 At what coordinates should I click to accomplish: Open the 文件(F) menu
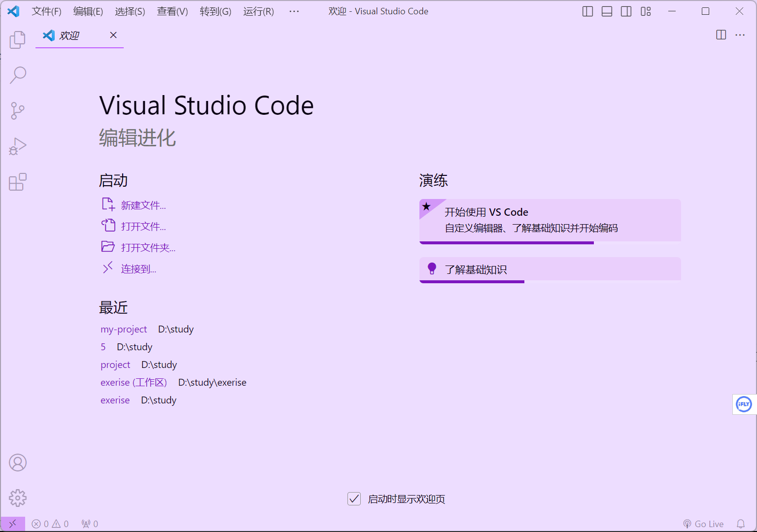click(x=47, y=11)
